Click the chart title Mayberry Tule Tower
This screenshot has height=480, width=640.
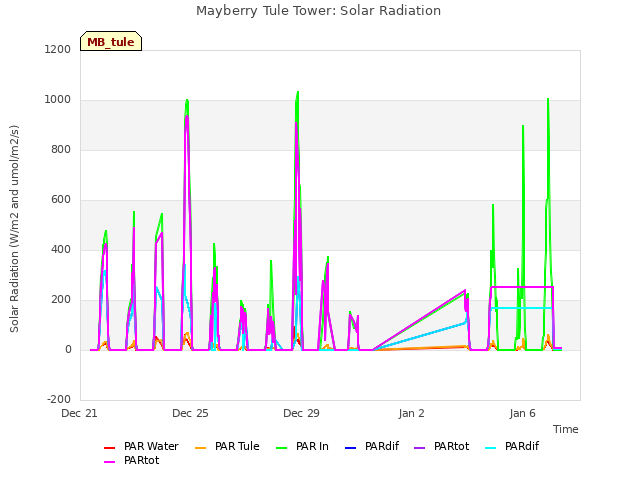(x=318, y=11)
